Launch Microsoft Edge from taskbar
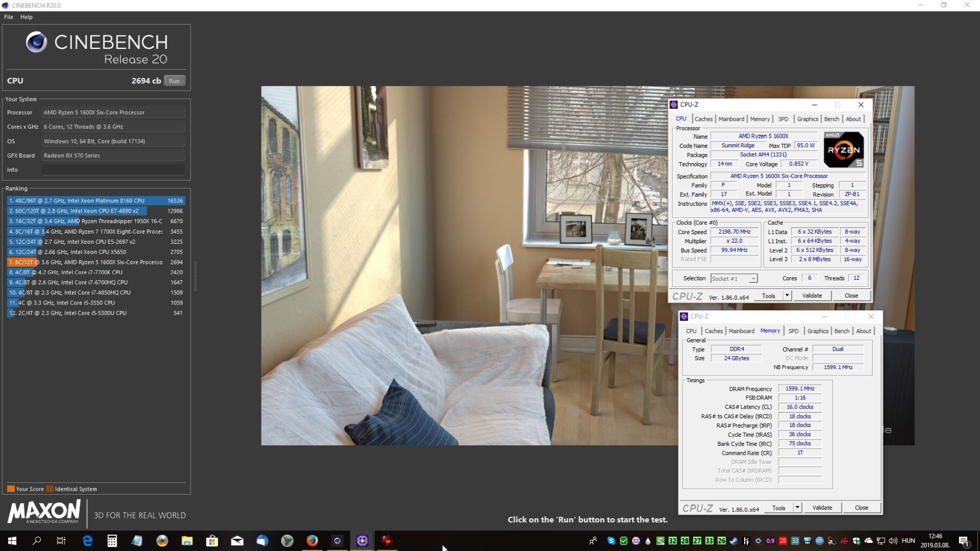This screenshot has height=551, width=980. point(87,541)
